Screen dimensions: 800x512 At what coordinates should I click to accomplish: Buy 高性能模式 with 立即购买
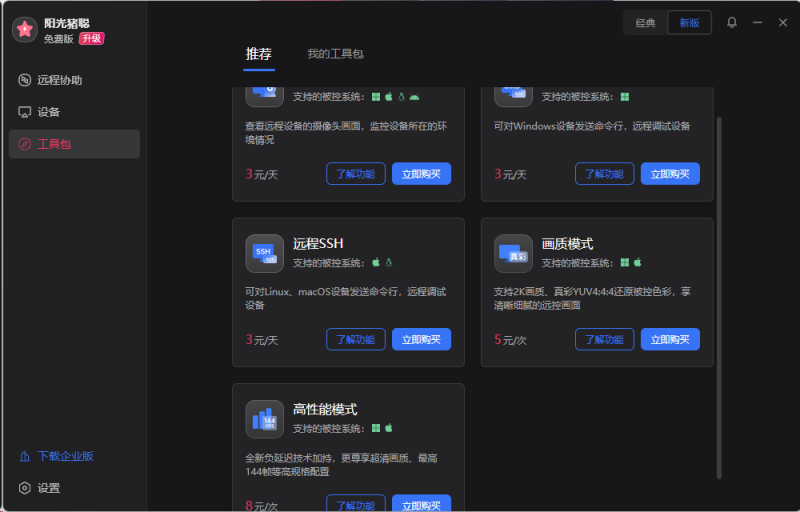[x=421, y=503]
